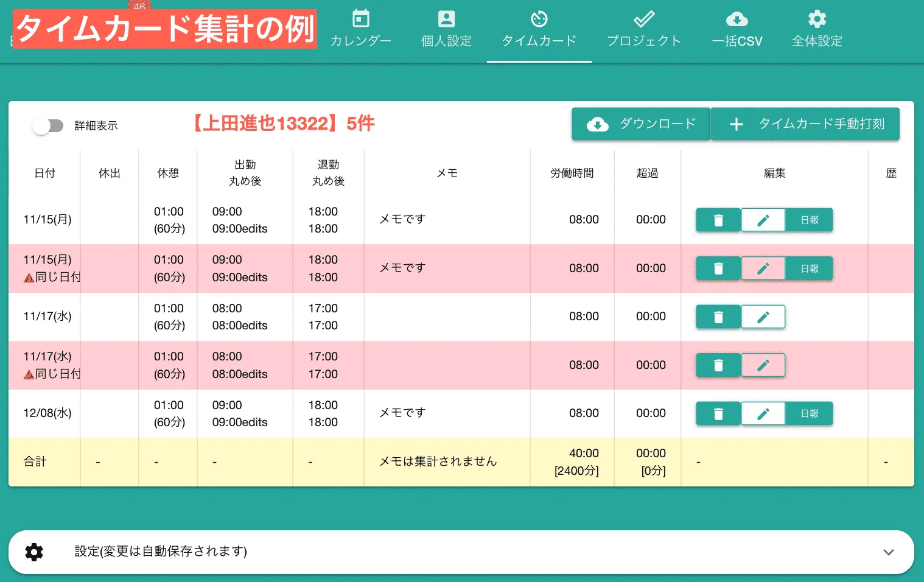Enable the 詳細表示 toggle switch
Image resolution: width=924 pixels, height=582 pixels.
(x=48, y=125)
